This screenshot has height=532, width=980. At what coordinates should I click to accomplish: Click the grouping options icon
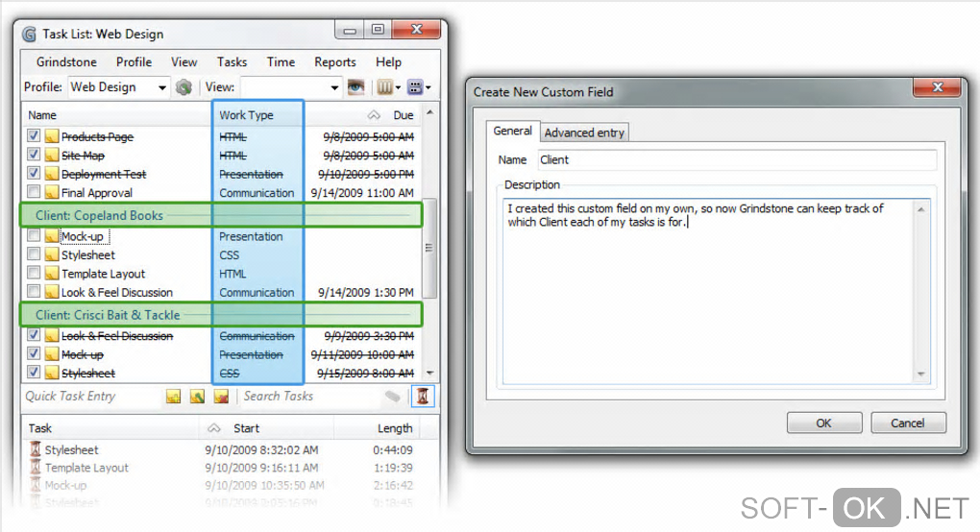coord(415,87)
